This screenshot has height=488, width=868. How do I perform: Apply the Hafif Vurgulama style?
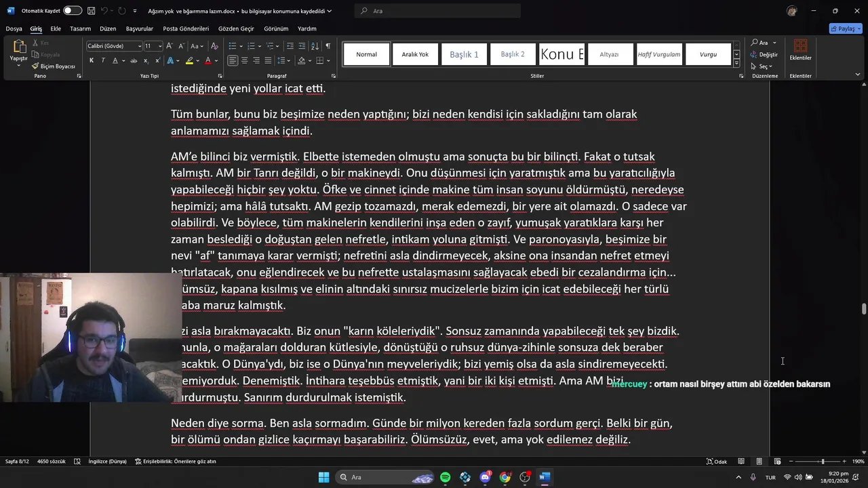point(659,54)
